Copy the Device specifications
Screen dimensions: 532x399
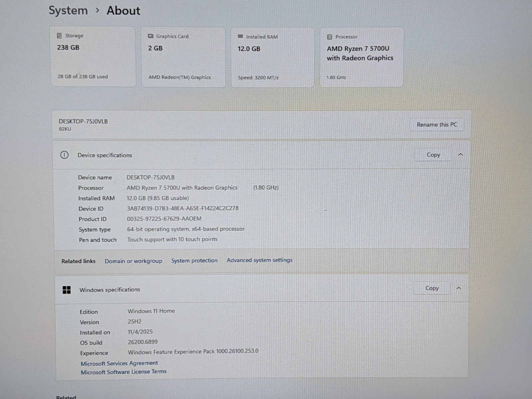433,155
